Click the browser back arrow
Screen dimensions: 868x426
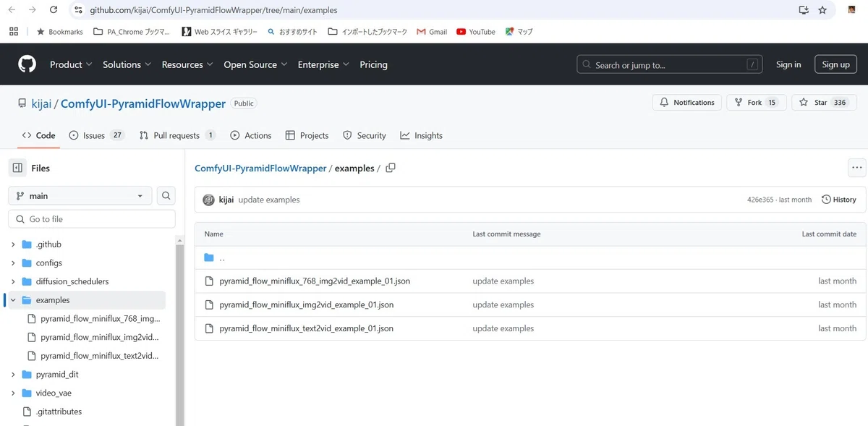tap(12, 10)
